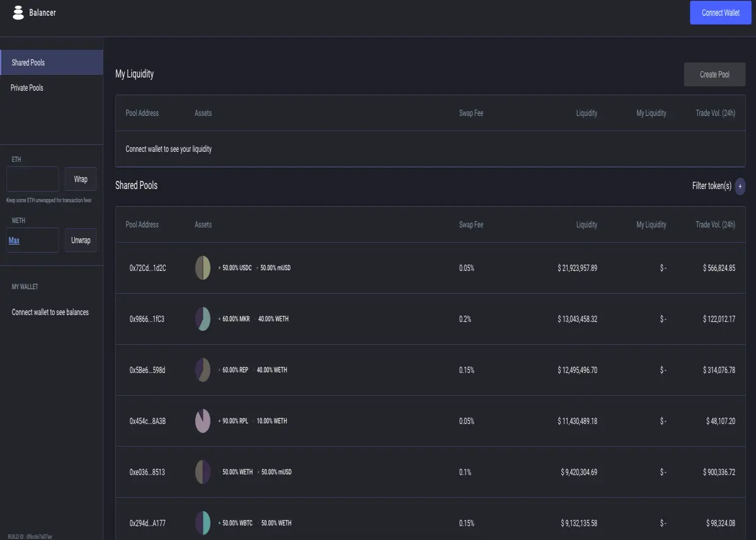The height and width of the screenshot is (540, 756).
Task: Click the WETH/mUSD pool pie chart
Action: [203, 472]
